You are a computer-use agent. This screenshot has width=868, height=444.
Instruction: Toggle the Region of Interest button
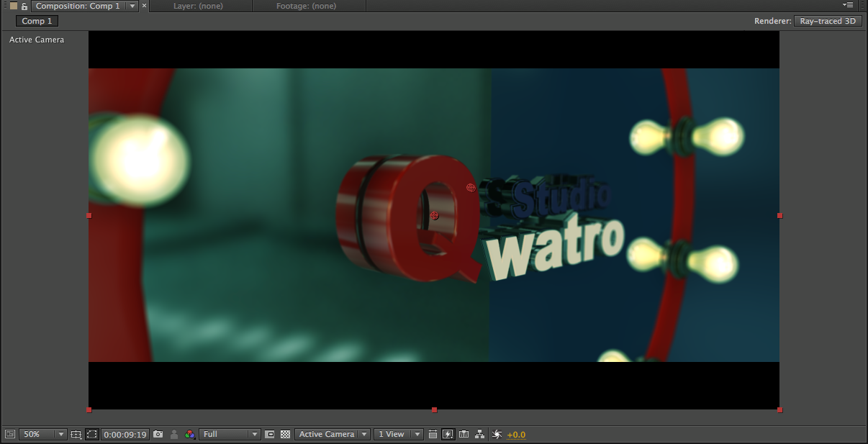coord(270,435)
